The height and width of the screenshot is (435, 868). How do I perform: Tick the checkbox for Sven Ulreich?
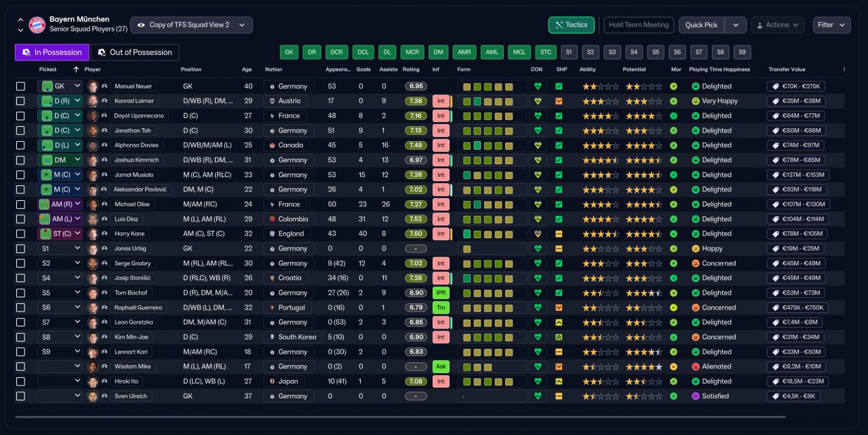tap(20, 396)
